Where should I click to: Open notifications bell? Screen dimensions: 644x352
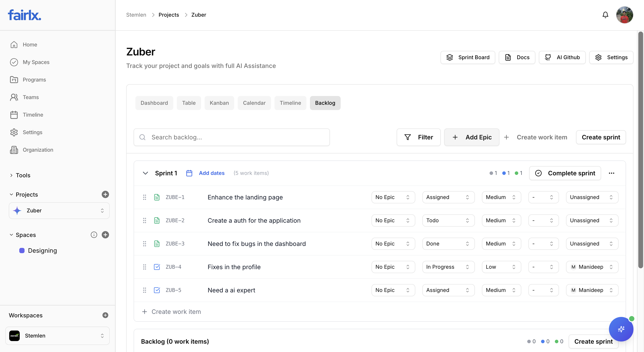click(605, 15)
